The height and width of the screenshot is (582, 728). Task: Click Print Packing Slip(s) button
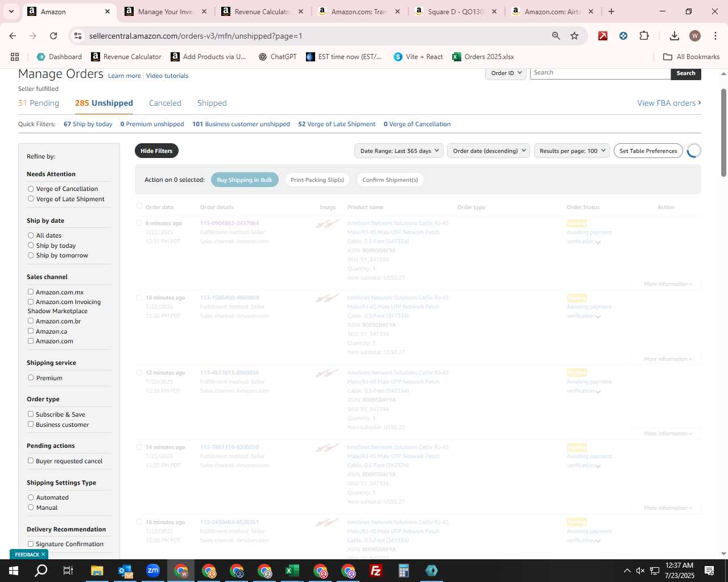click(x=317, y=180)
